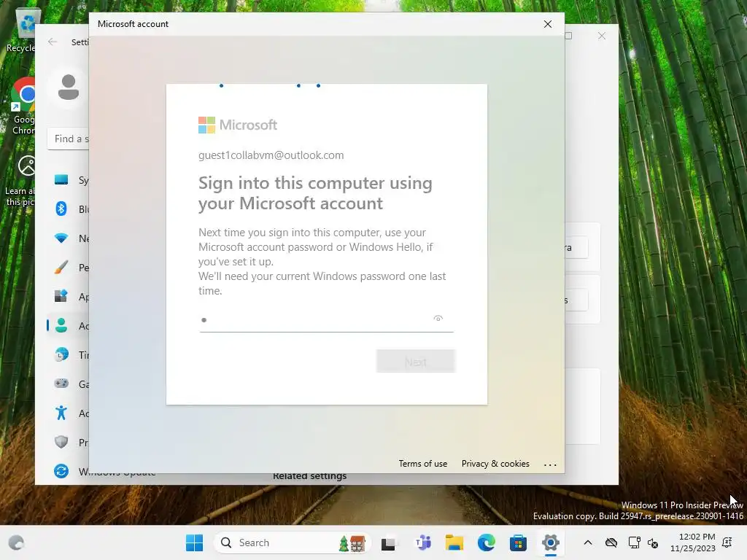Viewport: 747px width, 560px height.
Task: Open Microsoft Teams from the taskbar
Action: point(423,542)
